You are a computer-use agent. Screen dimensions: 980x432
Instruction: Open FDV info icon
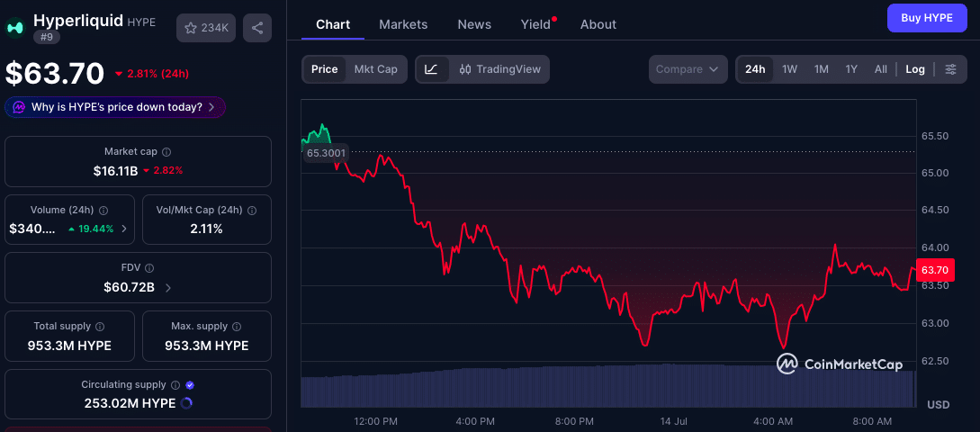pos(149,268)
